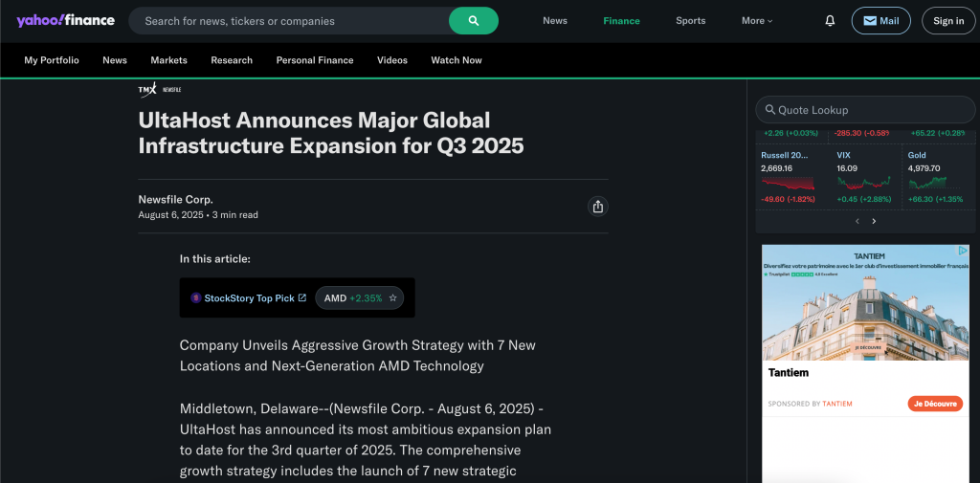980x483 pixels.
Task: Open Personal Finance section
Action: tap(315, 60)
